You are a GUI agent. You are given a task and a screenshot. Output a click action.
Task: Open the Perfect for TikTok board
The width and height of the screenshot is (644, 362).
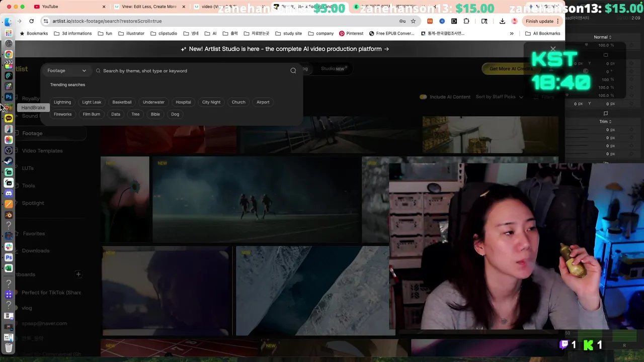[x=51, y=293]
